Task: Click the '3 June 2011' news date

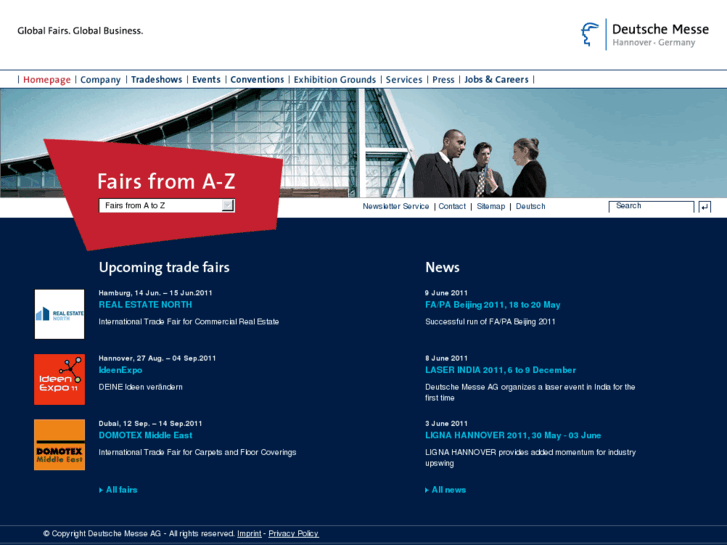Action: pyautogui.click(x=446, y=423)
